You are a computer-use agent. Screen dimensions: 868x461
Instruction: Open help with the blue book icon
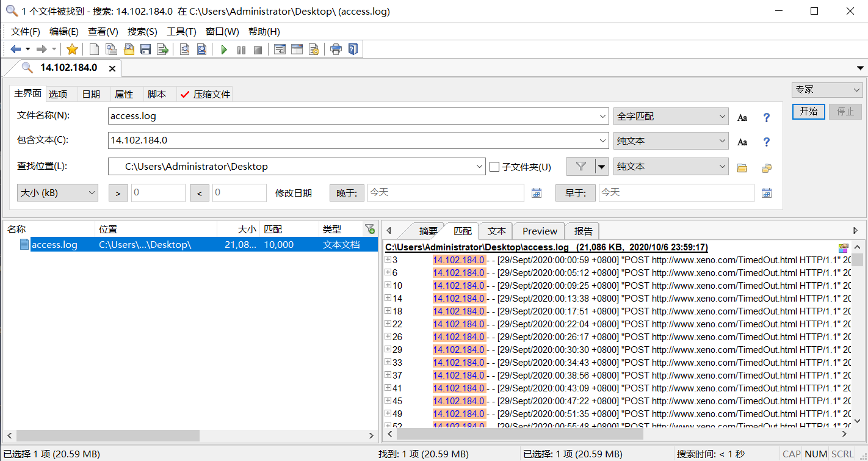[353, 49]
